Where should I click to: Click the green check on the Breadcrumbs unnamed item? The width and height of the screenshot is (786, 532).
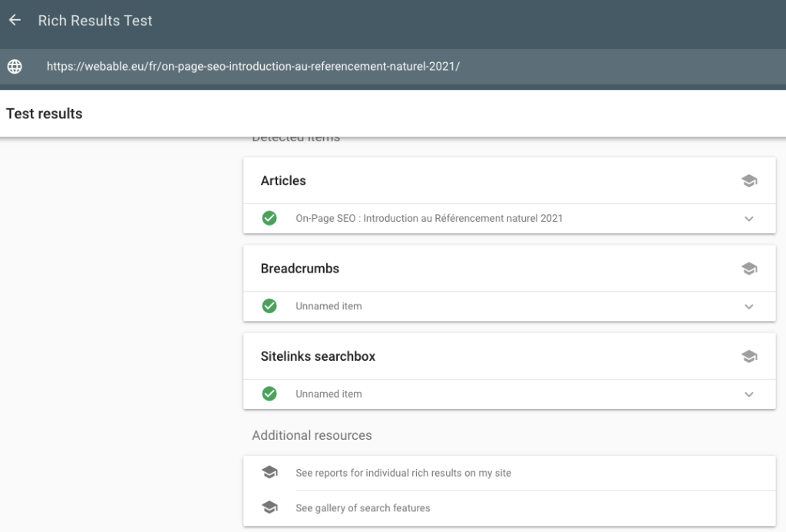[269, 306]
